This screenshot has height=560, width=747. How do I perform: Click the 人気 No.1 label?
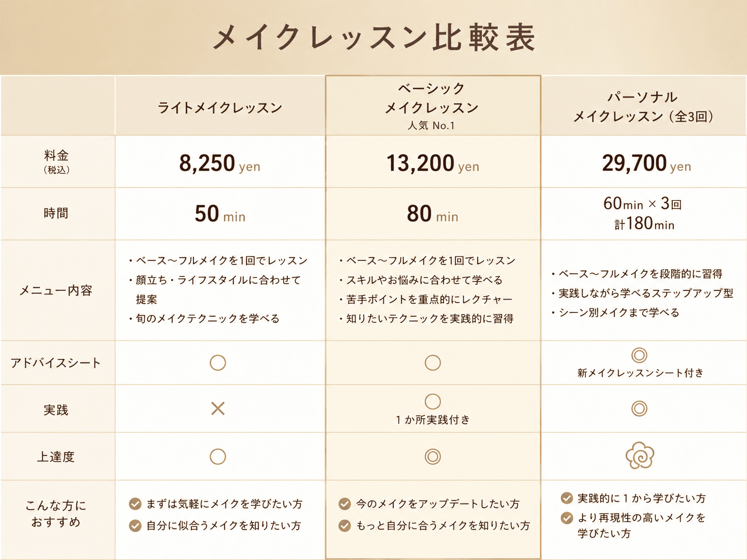(431, 126)
